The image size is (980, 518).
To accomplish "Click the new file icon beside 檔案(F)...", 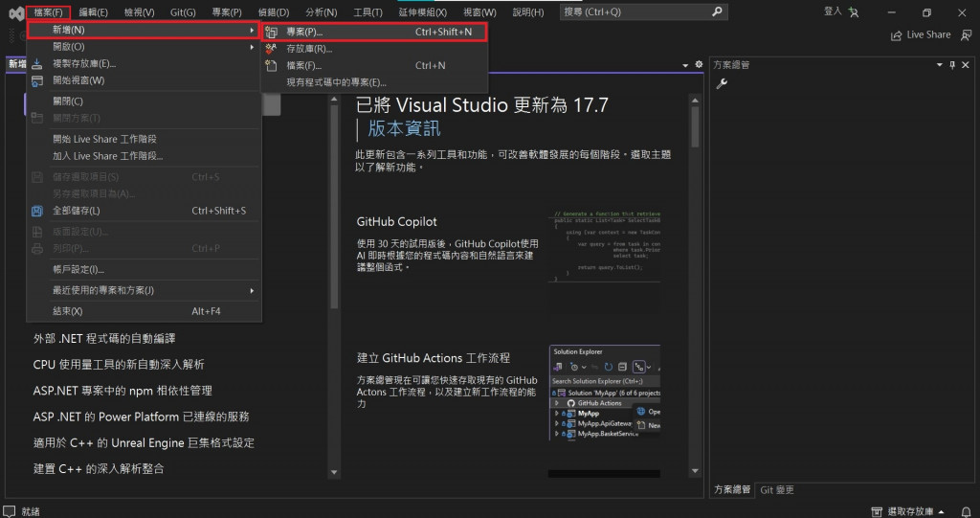I will pyautogui.click(x=271, y=65).
